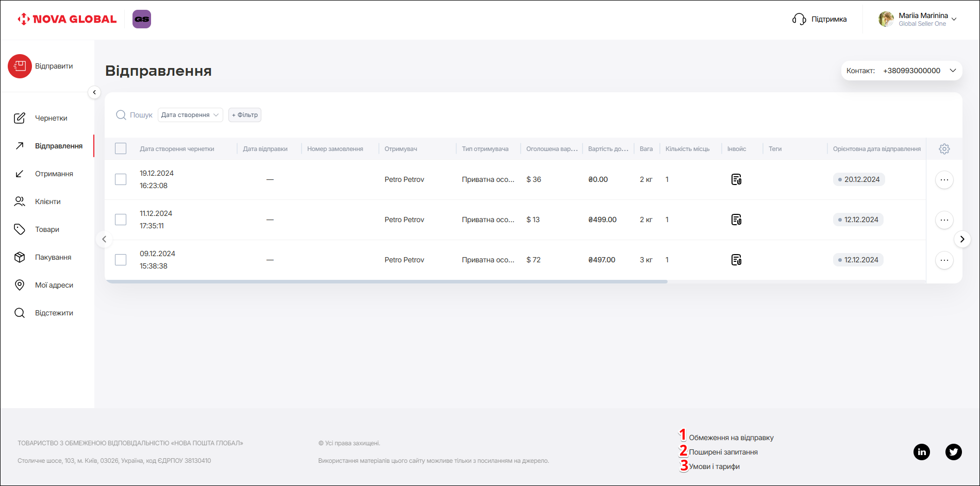Open the Twitter social icon
This screenshot has height=486, width=980.
pyautogui.click(x=953, y=452)
